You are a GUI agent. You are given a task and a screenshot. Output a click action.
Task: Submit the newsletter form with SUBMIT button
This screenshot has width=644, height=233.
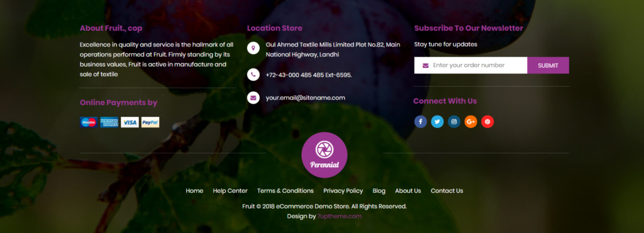click(x=548, y=65)
